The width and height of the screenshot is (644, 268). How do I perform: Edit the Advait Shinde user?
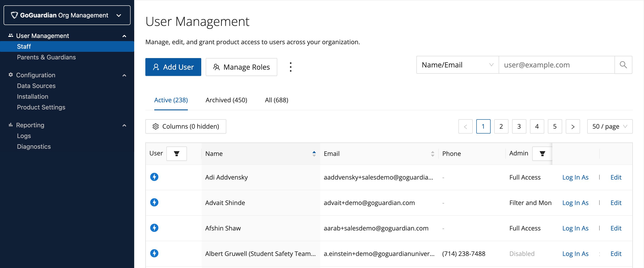point(616,203)
